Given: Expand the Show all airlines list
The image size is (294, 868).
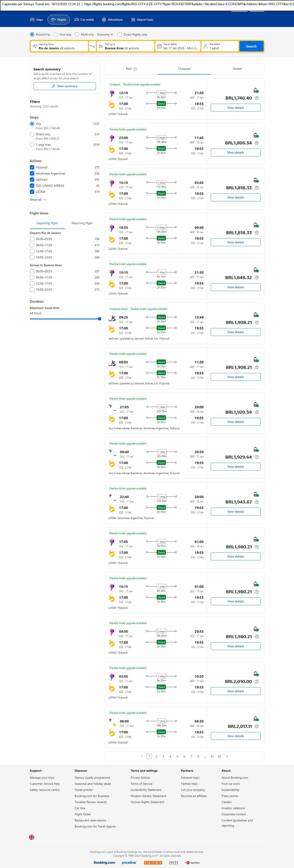Looking at the screenshot, I should point(38,200).
